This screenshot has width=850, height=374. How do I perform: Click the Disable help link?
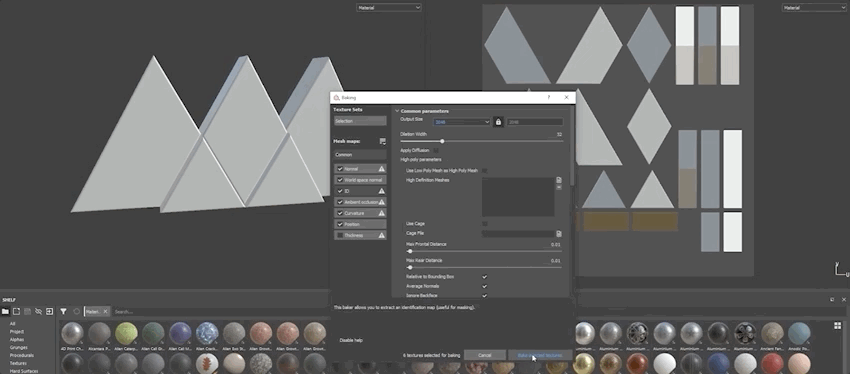(x=351, y=340)
